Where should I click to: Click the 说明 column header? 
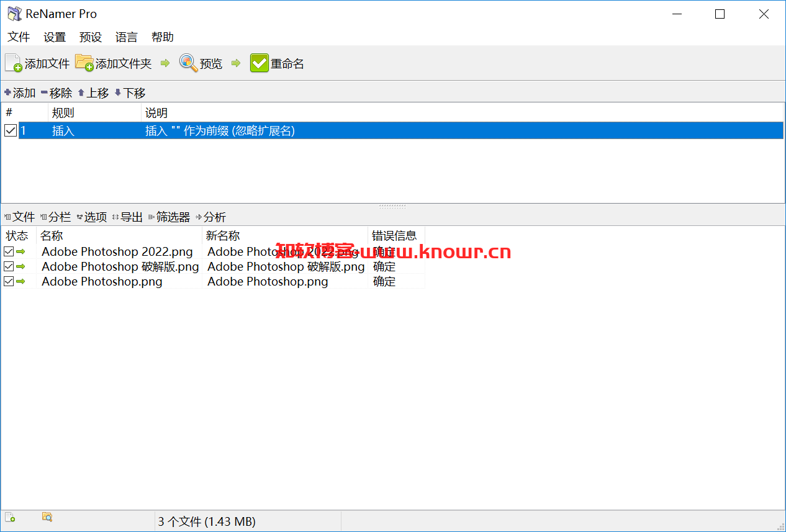463,112
